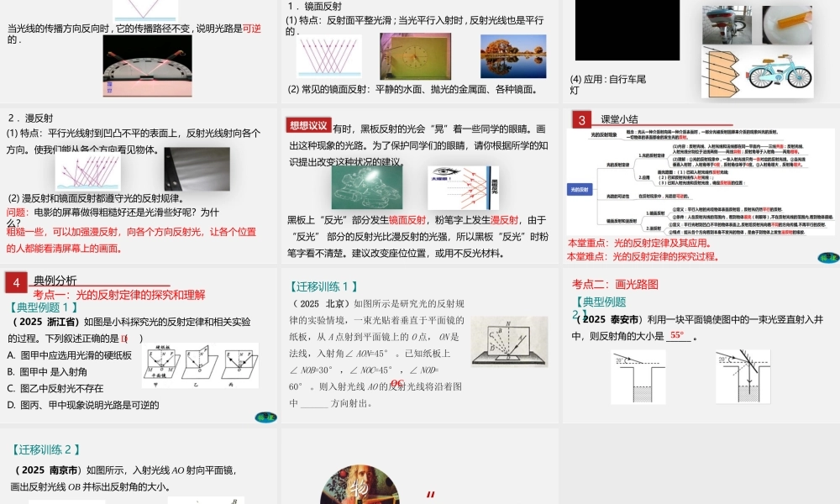Screen dimensions: 840x504
Task: Click the text （2025 浙江省）
Action: coord(46,322)
